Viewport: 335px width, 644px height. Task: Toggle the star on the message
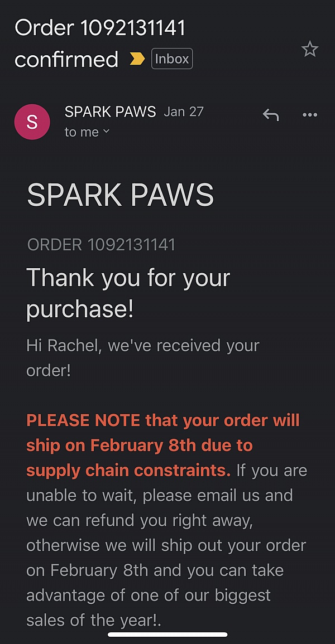(x=309, y=50)
